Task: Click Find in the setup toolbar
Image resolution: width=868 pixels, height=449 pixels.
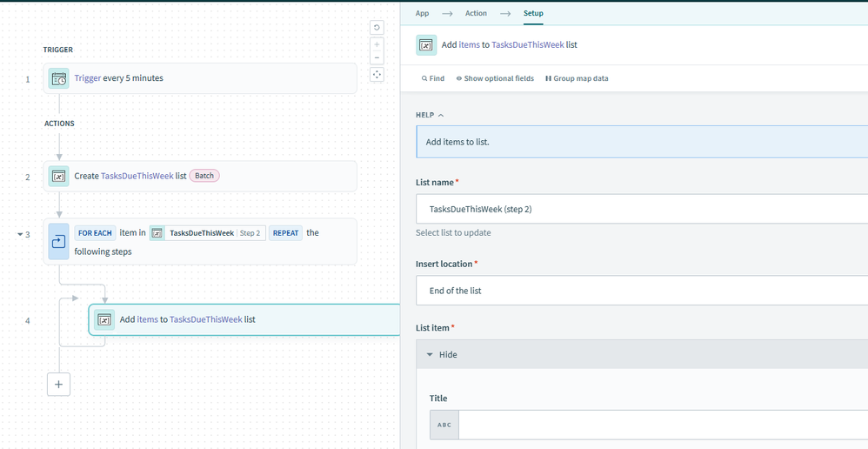Action: 433,78
